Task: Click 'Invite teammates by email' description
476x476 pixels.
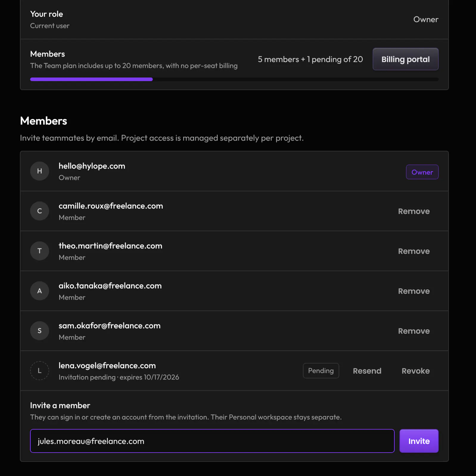Action: pyautogui.click(x=162, y=138)
